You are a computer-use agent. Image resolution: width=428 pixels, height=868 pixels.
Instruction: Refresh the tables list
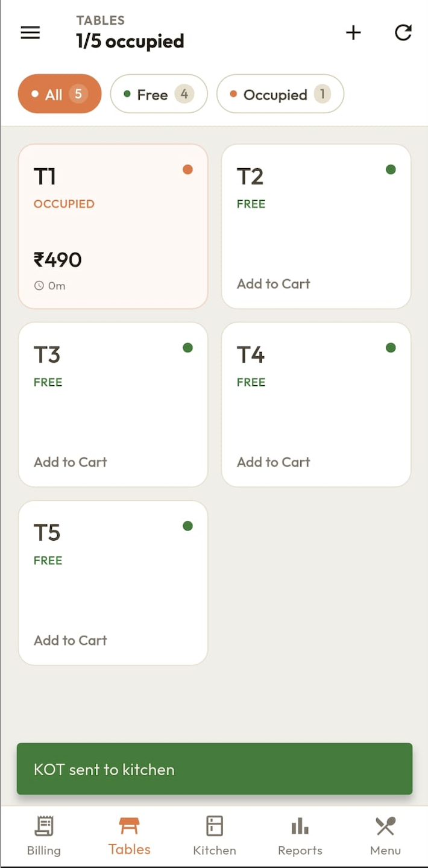403,33
